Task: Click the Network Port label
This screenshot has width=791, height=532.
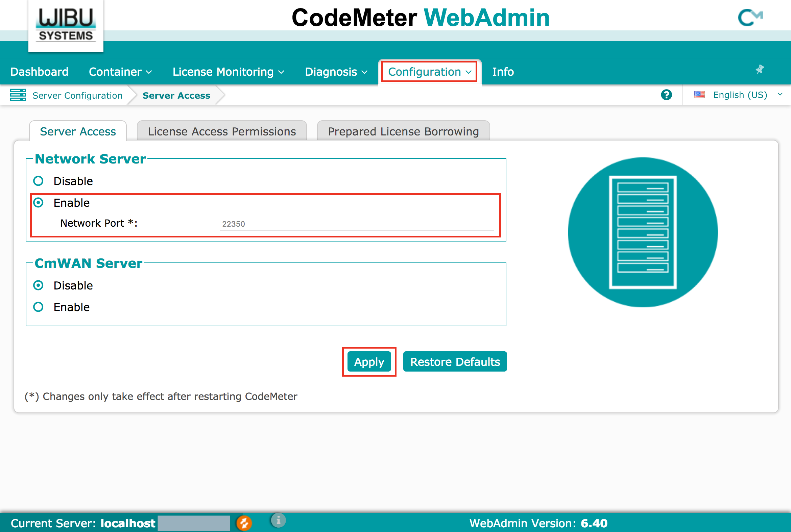Action: pos(99,223)
